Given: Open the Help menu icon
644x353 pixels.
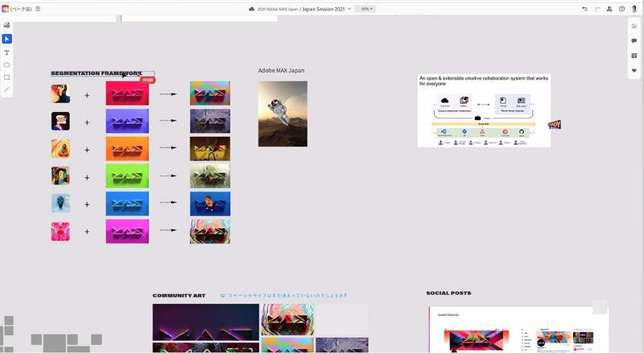Looking at the screenshot, I should pyautogui.click(x=621, y=9).
